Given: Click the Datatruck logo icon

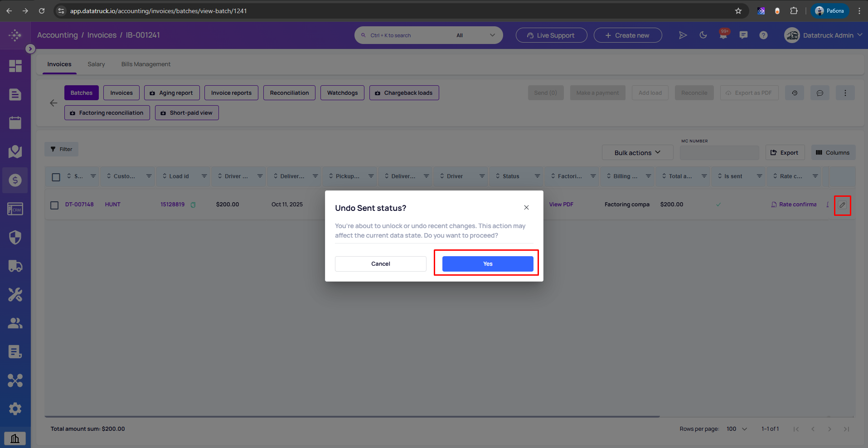Looking at the screenshot, I should click(x=15, y=35).
